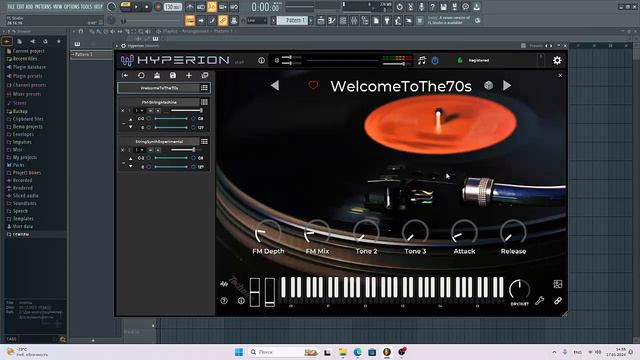
Task: Open Hyperion settings gear
Action: 557,60
